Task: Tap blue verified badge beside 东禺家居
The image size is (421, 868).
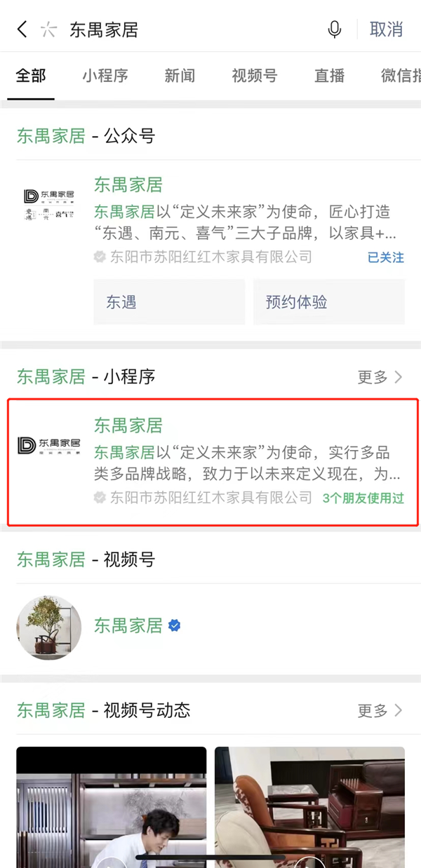Action: tap(175, 625)
